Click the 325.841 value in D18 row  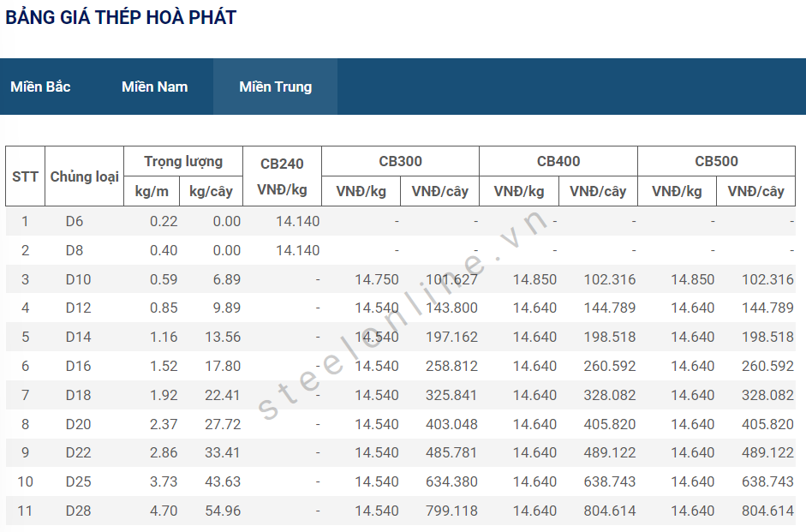[x=451, y=395]
